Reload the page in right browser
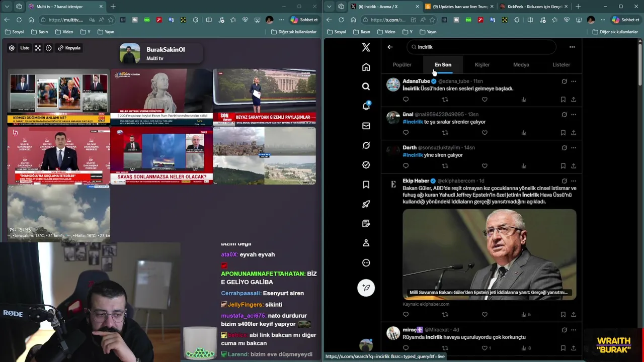Viewport: 644px width, 362px height. pyautogui.click(x=341, y=20)
